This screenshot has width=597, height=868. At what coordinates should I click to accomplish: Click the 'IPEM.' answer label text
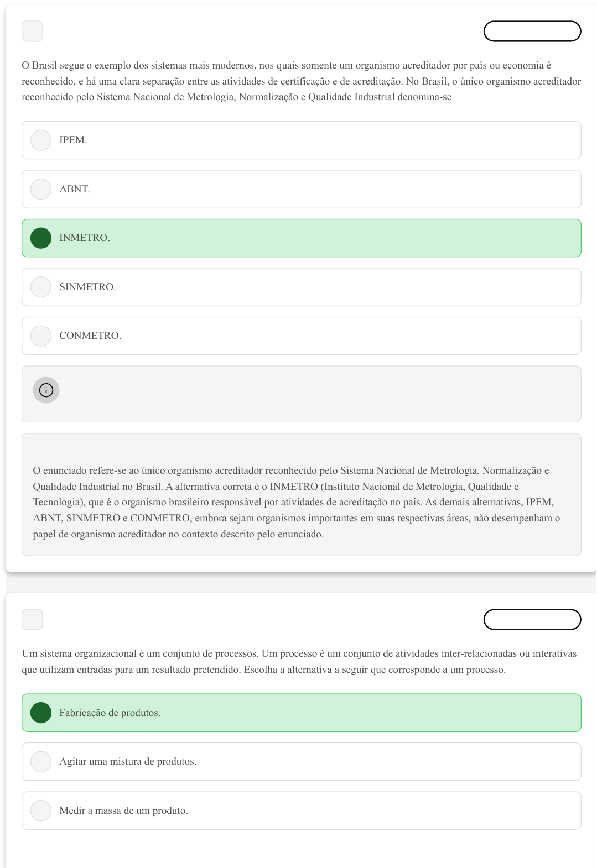(73, 140)
